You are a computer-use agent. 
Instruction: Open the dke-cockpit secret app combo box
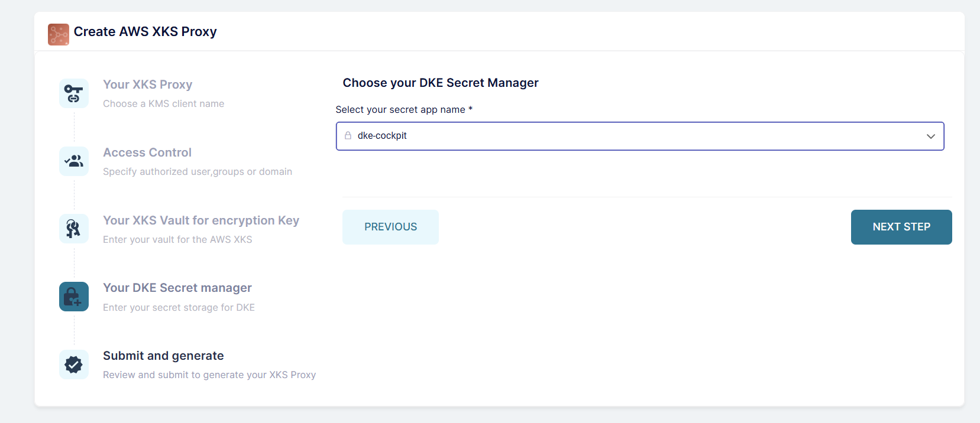pos(640,136)
